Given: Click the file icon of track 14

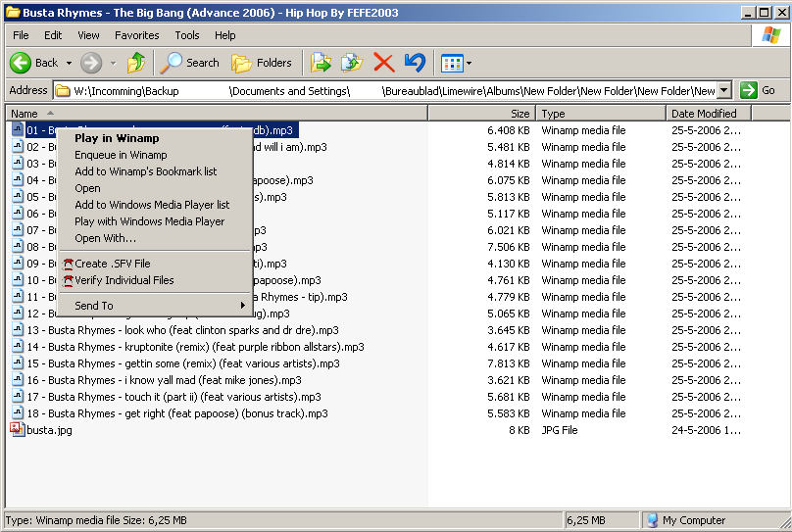Looking at the screenshot, I should (x=18, y=346).
